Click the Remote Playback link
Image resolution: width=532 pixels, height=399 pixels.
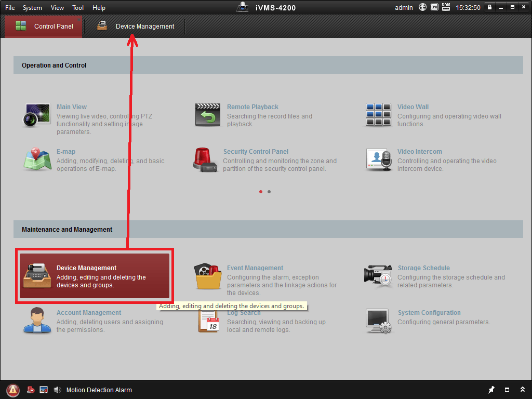[253, 107]
